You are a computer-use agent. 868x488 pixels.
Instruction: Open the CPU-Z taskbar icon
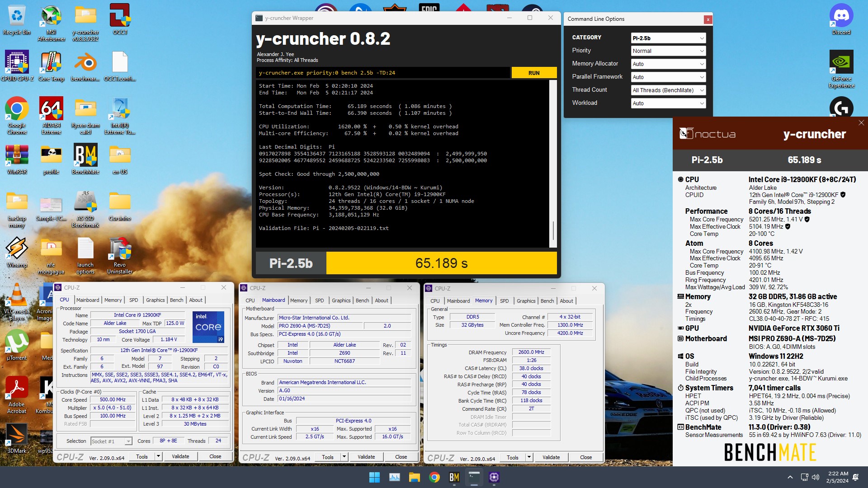tap(494, 477)
